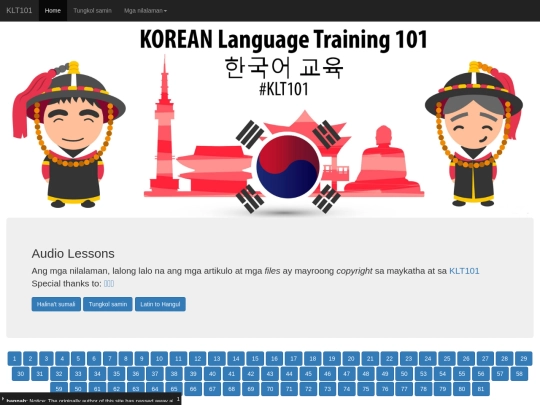This screenshot has height=405, width=540.
Task: Open audio lesson 16
Action: pos(274,359)
